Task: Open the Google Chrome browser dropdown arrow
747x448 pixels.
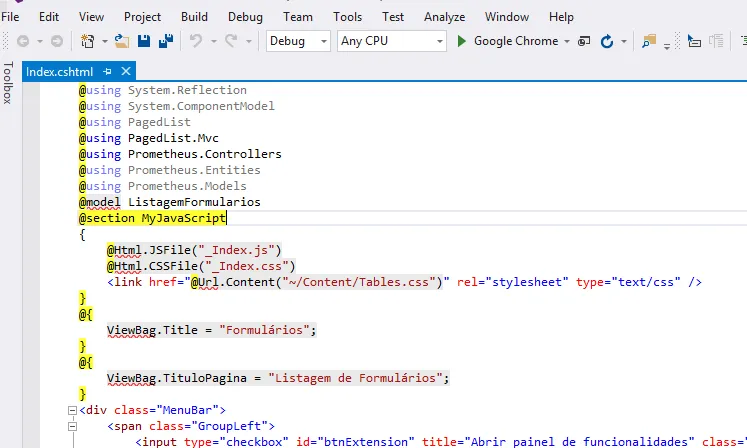Action: click(x=567, y=41)
